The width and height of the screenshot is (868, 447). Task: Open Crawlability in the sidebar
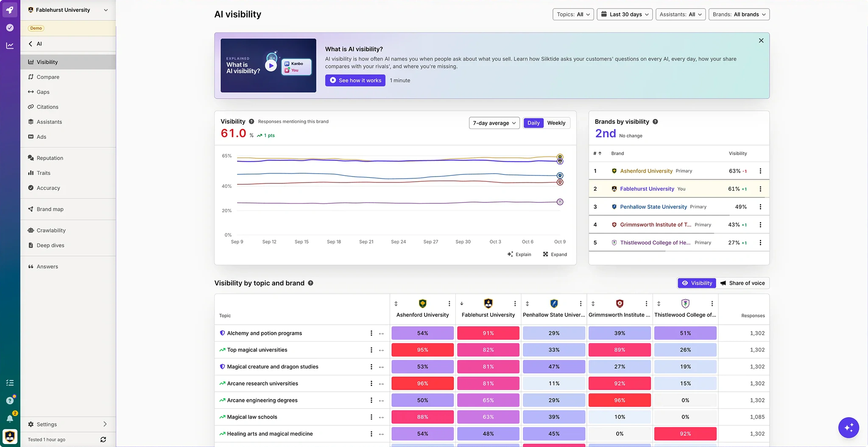click(68, 231)
